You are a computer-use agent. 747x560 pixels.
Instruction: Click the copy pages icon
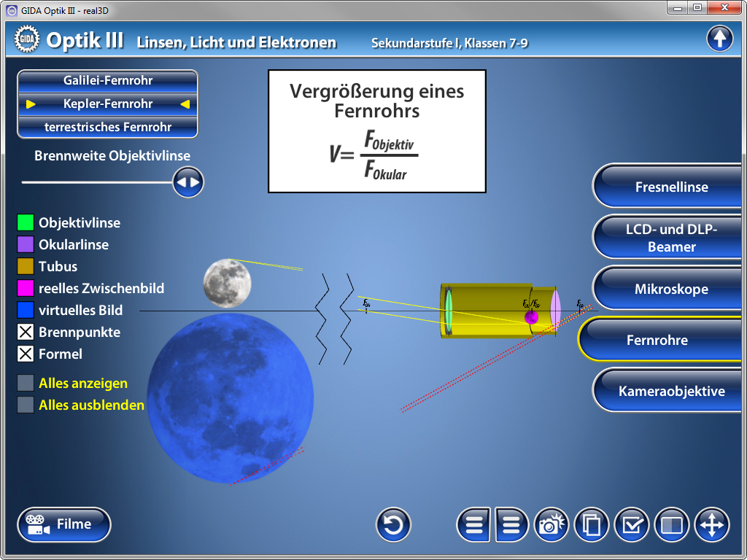click(592, 525)
